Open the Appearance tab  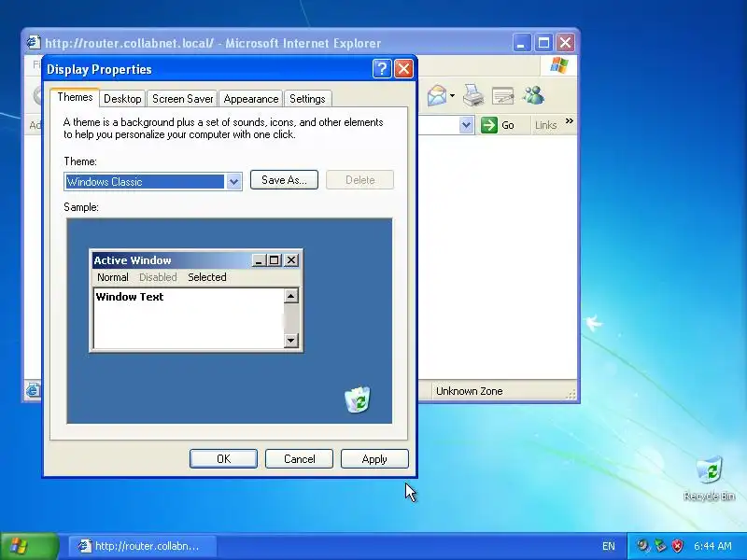tap(251, 99)
